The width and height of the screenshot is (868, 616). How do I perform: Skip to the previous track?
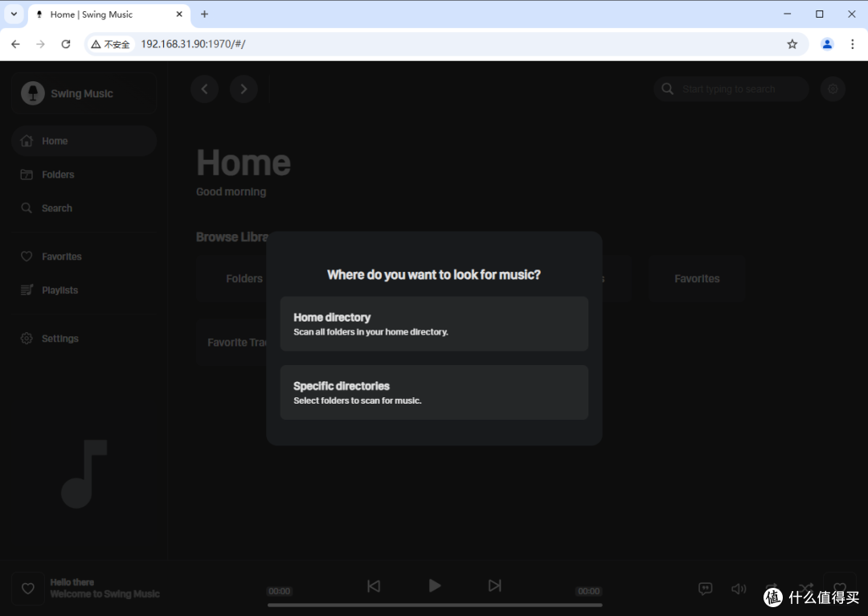pyautogui.click(x=374, y=585)
